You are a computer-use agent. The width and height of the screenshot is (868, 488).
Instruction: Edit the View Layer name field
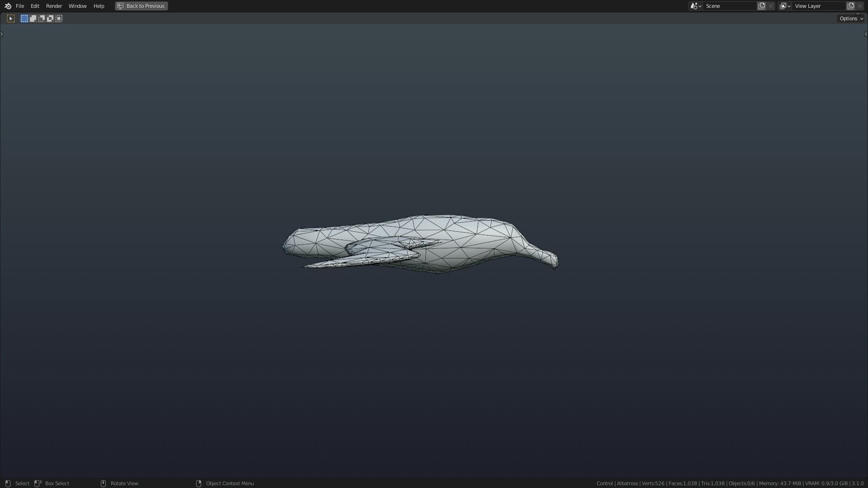pos(819,6)
